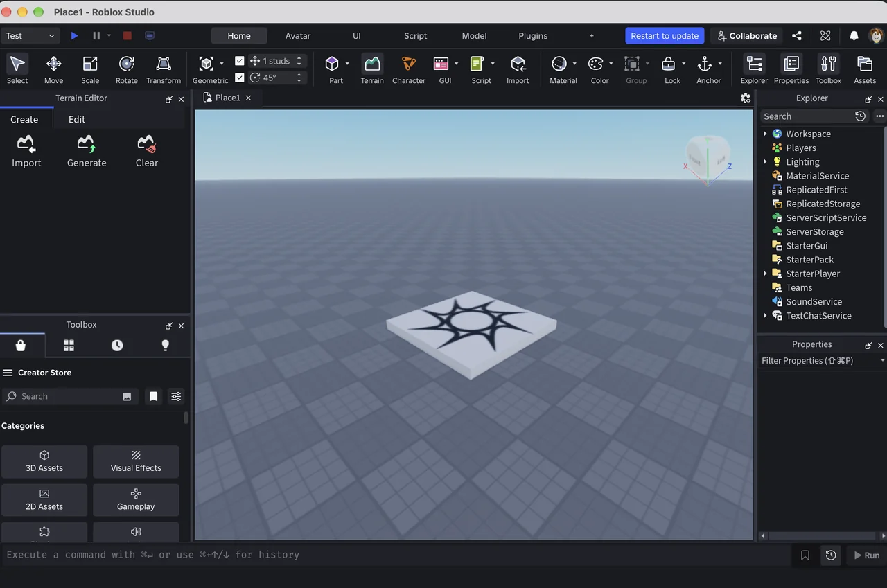This screenshot has width=887, height=588.
Task: Click the red Stop test button
Action: (x=127, y=36)
